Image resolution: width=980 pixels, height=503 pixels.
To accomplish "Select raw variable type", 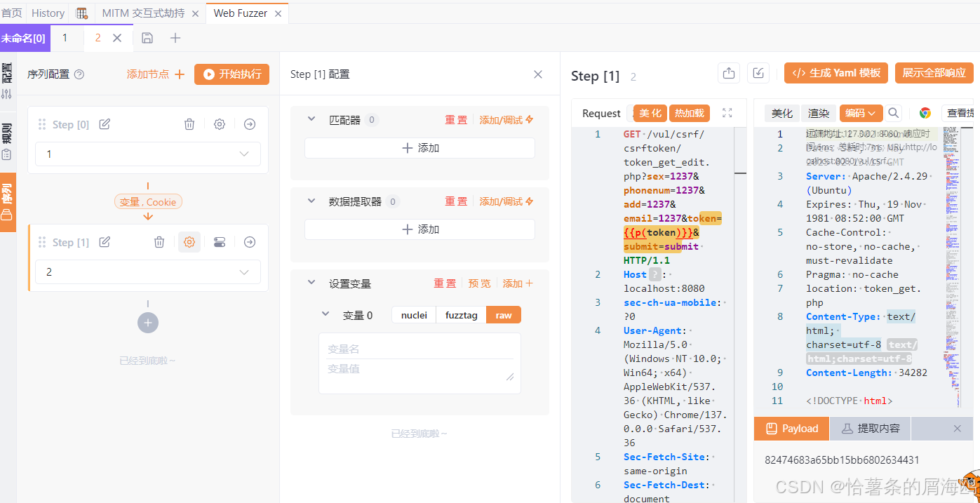I will tap(504, 315).
